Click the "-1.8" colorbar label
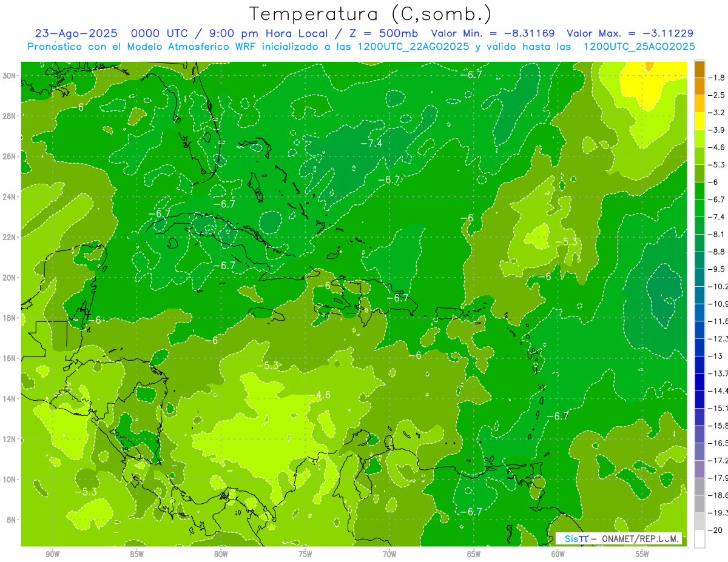Viewport: 728px width, 562px height. [717, 78]
